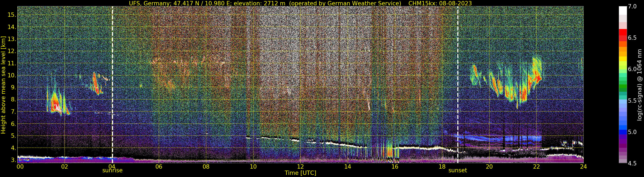Click the time axis tick '04'
644x177 pixels.
point(112,166)
